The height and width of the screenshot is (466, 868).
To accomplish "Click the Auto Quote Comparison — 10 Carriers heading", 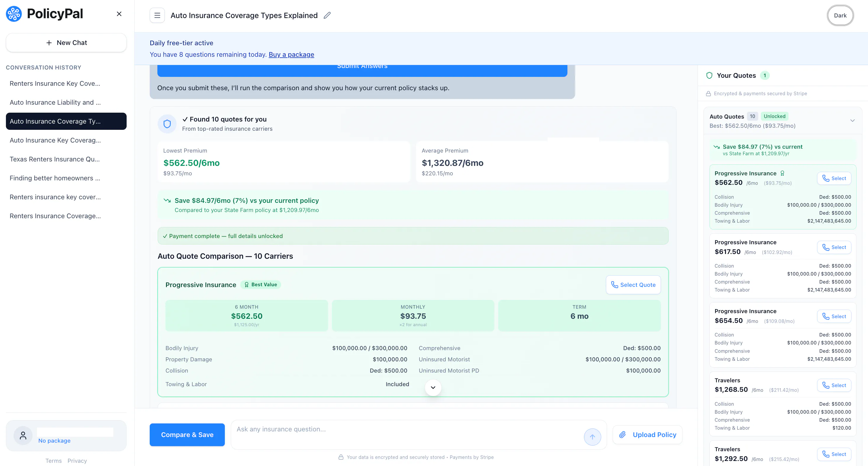I will coord(225,256).
